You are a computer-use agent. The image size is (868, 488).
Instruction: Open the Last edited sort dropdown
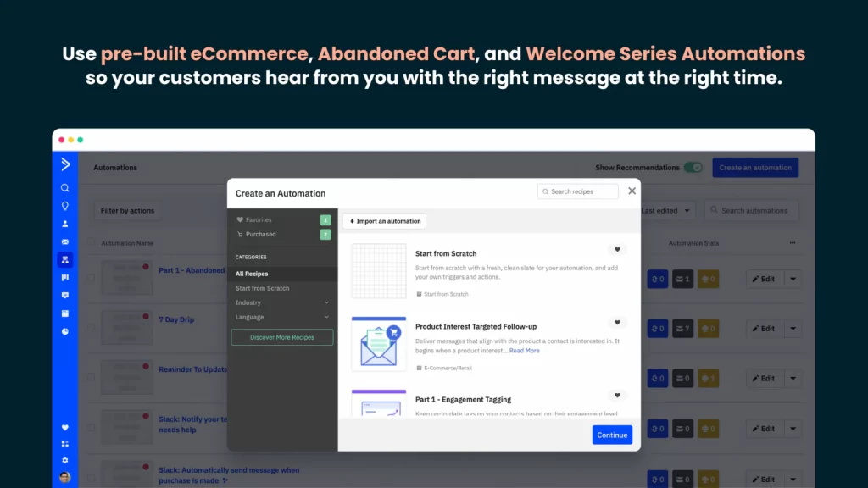coord(665,210)
